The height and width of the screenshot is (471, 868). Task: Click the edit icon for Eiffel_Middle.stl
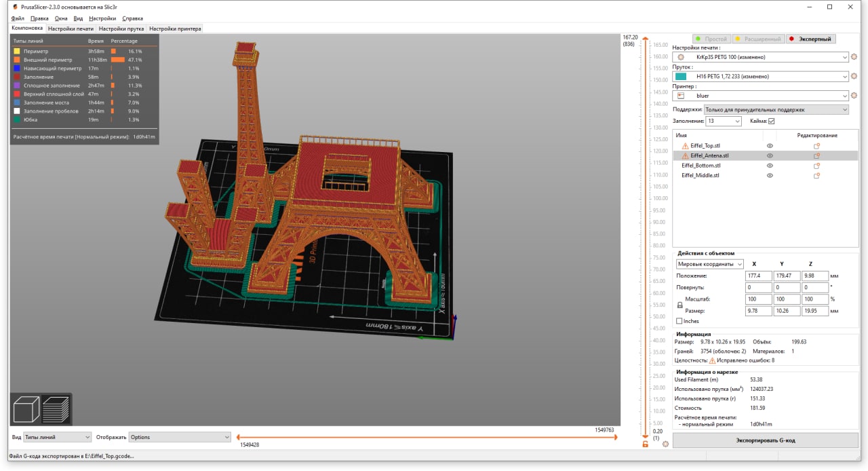(x=816, y=176)
